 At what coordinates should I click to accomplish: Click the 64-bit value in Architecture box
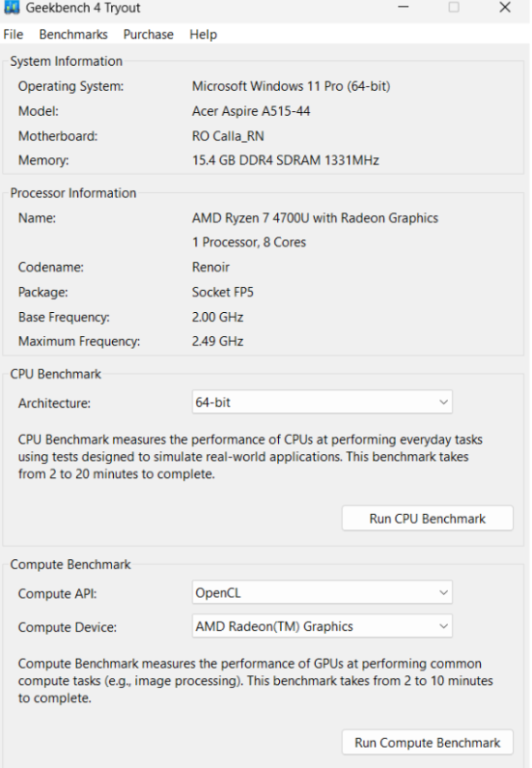click(x=213, y=402)
